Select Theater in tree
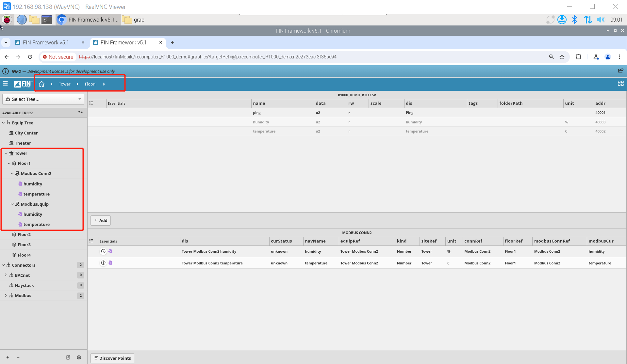Image resolution: width=627 pixels, height=364 pixels. 23,143
